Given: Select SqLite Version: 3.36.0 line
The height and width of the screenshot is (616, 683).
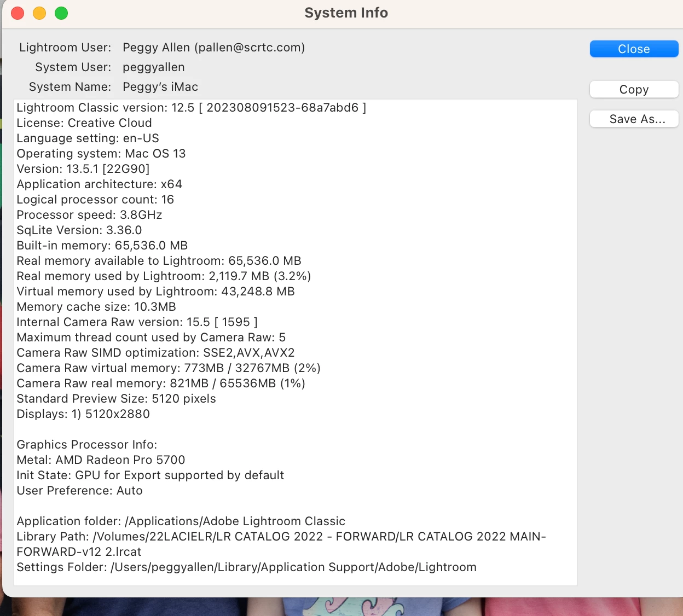Looking at the screenshot, I should pyautogui.click(x=79, y=230).
